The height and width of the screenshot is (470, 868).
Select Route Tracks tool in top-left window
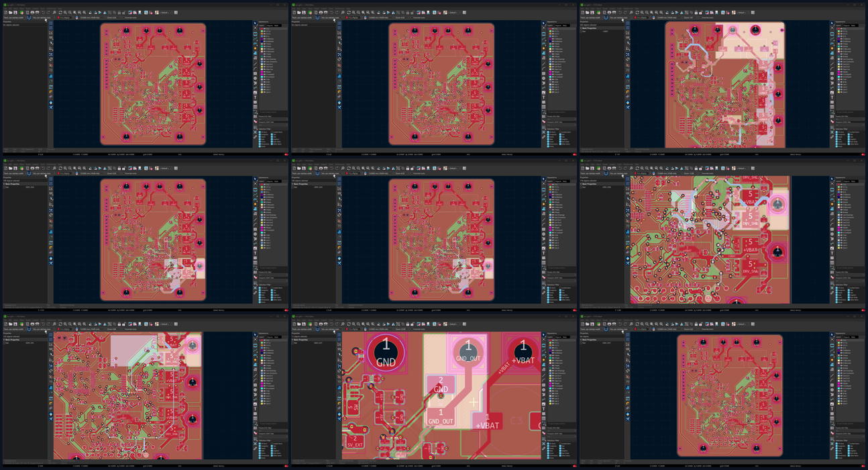coord(255,38)
